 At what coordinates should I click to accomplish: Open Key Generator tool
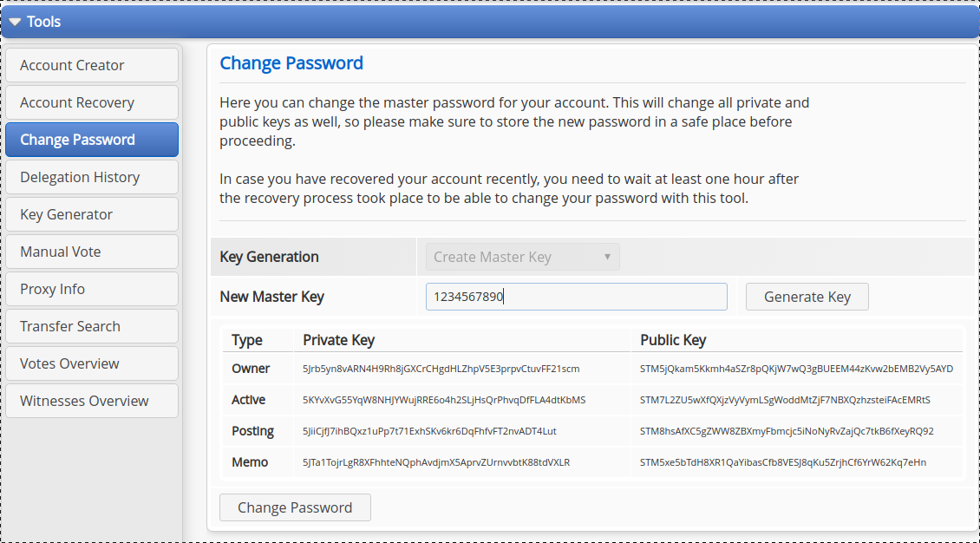92,214
